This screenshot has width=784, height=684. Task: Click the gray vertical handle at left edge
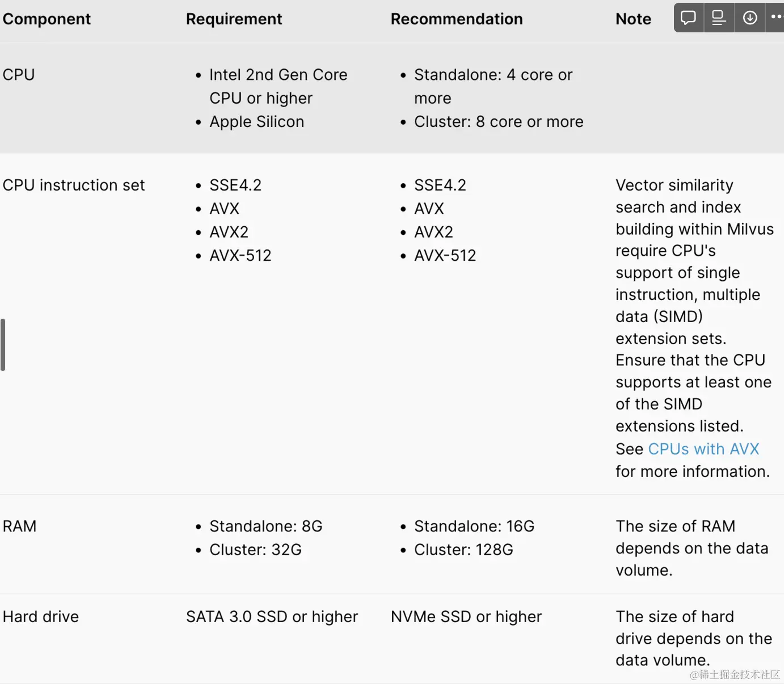(x=3, y=345)
